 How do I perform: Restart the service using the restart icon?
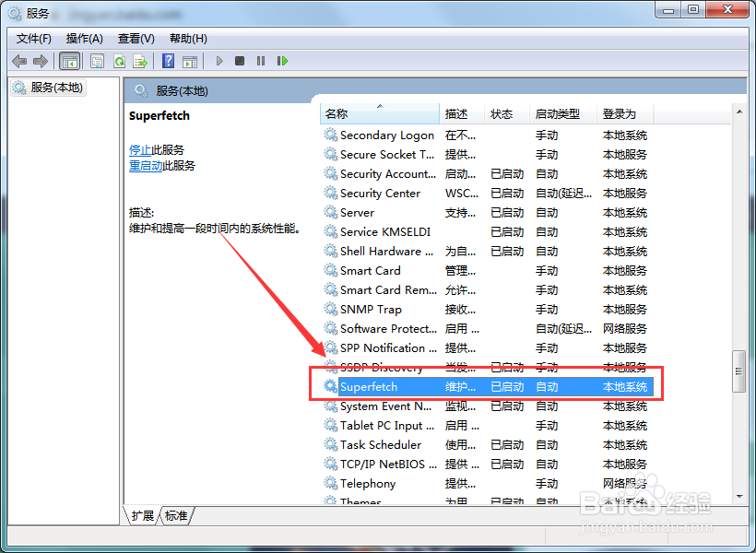(282, 61)
